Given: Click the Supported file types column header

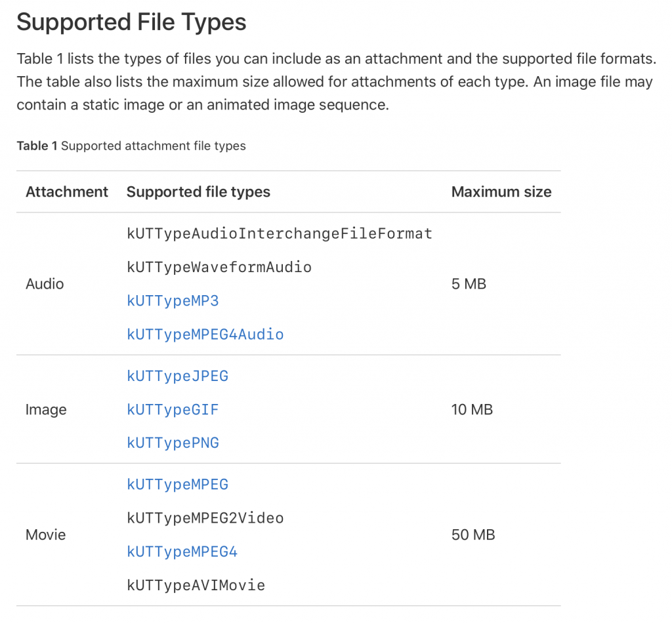Looking at the screenshot, I should [x=198, y=192].
